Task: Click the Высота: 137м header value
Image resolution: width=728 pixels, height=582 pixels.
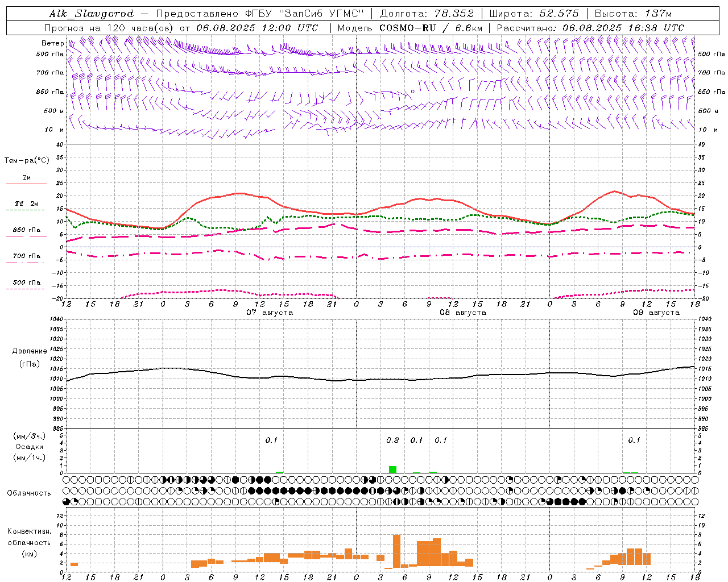Action: 633,14
